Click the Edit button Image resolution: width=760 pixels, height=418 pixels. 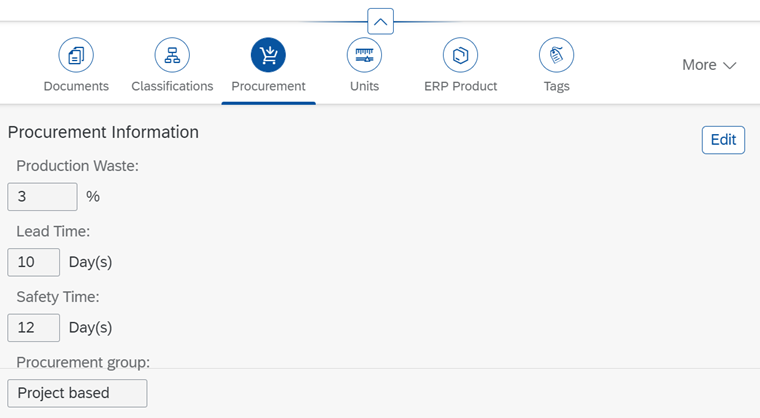723,140
